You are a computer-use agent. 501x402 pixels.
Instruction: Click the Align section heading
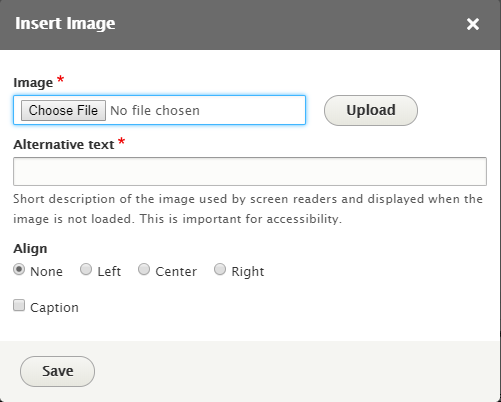(x=30, y=249)
